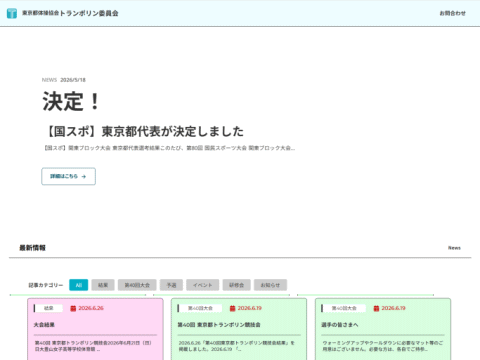Click the headline 【国スポ】東京都代表が決定しました

[x=143, y=131]
